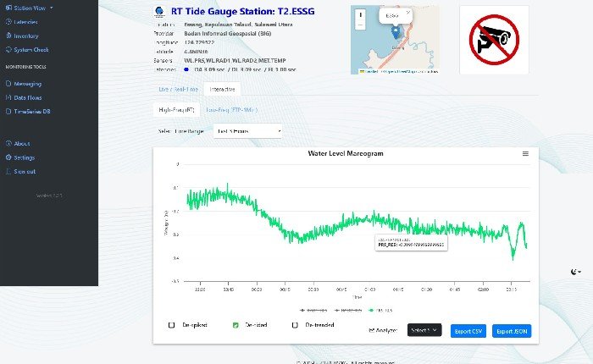Open the chart hamburger context menu
This screenshot has height=364, width=593.
[x=525, y=154]
